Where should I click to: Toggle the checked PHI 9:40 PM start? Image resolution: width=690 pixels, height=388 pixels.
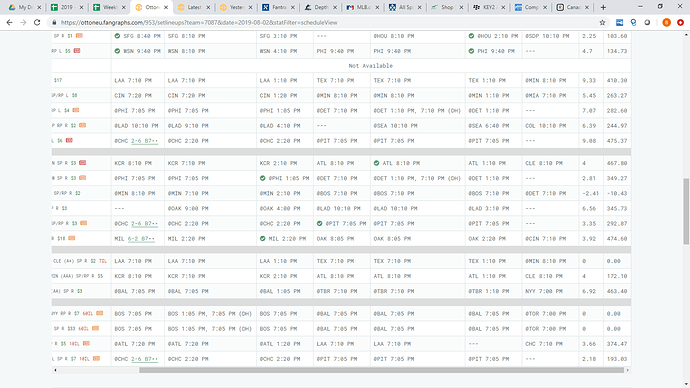coord(471,51)
